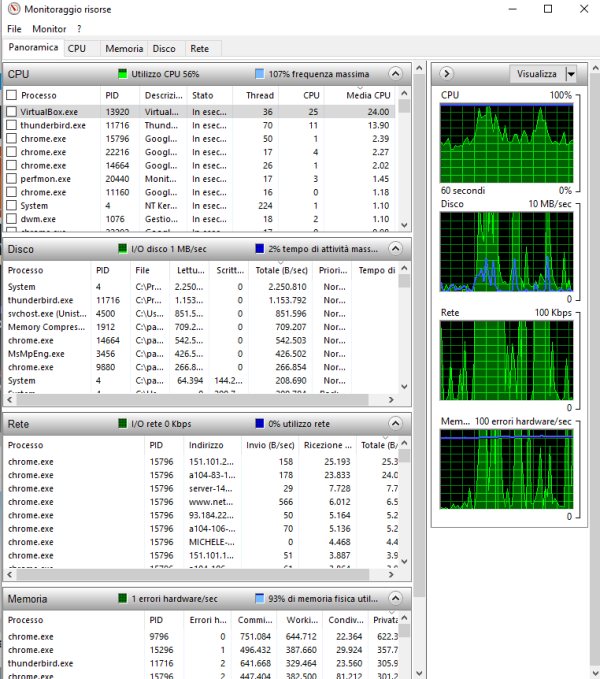Viewport: 600px width, 679px height.
Task: Open the Visualizza dropdown arrow
Action: pos(570,74)
